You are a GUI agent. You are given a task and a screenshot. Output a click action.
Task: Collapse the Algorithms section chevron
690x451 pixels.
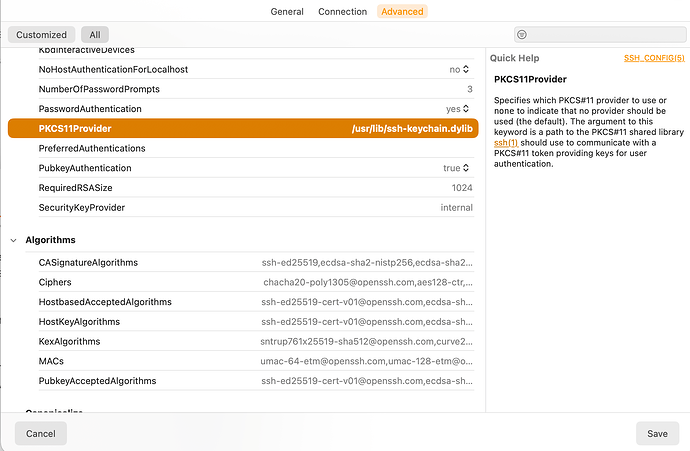click(14, 240)
